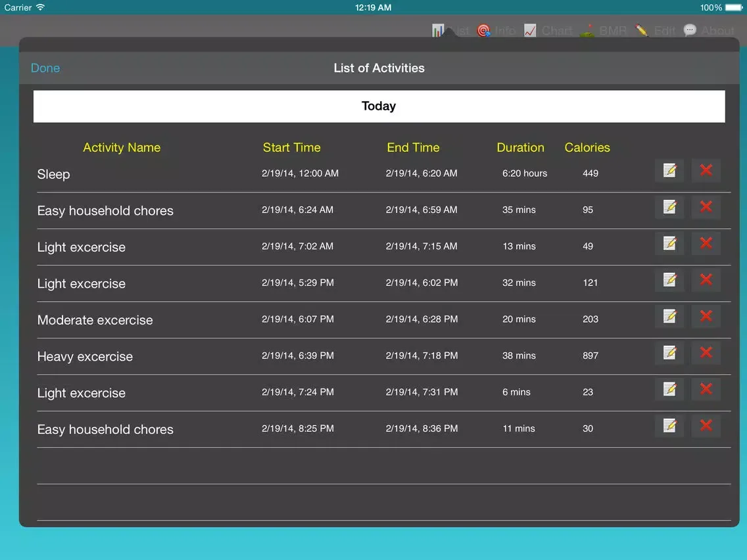Select the Heavy excercise activity name

(x=85, y=357)
